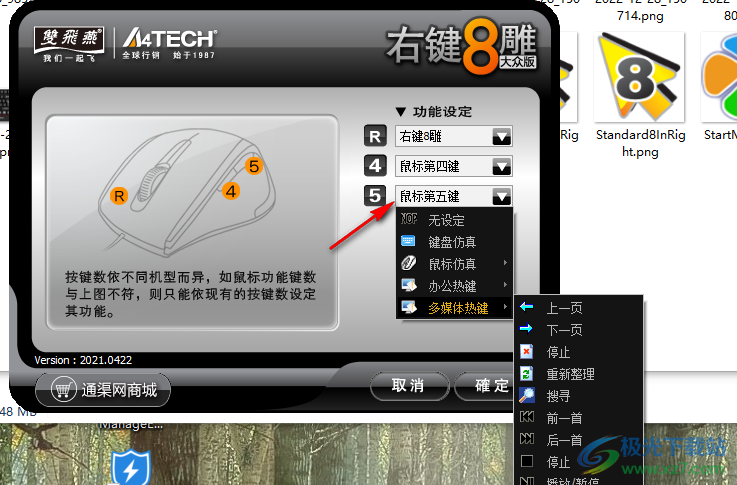This screenshot has width=737, height=485.
Task: Choose 停止 with the red X page icon
Action: (578, 352)
